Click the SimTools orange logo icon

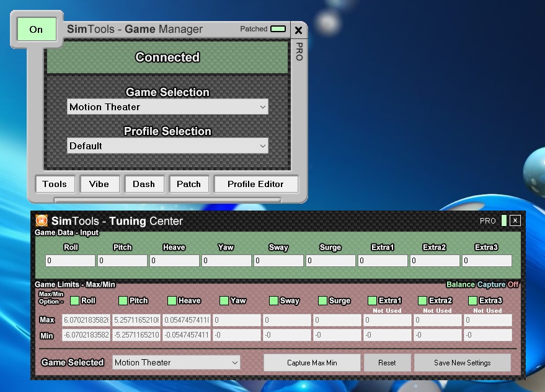[x=42, y=220]
